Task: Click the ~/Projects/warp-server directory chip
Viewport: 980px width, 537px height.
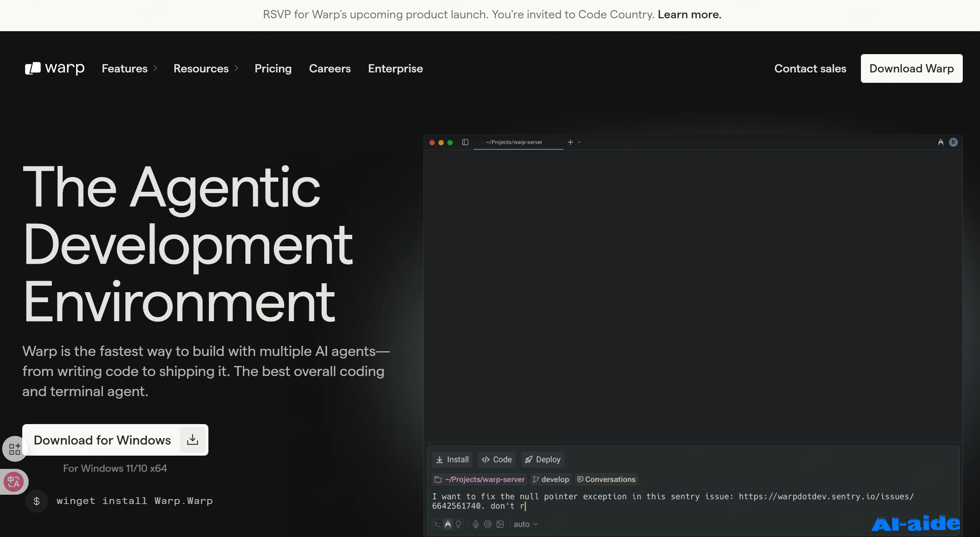Action: pyautogui.click(x=479, y=479)
